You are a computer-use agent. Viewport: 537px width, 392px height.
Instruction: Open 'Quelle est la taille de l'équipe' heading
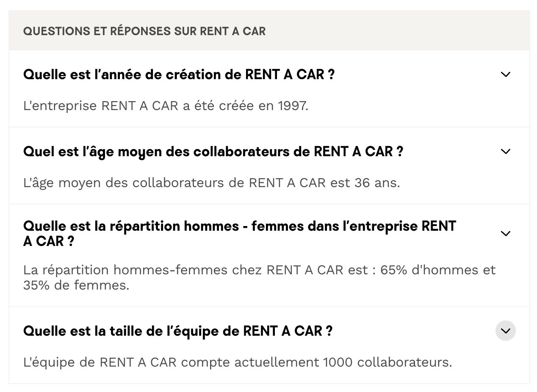[177, 331]
